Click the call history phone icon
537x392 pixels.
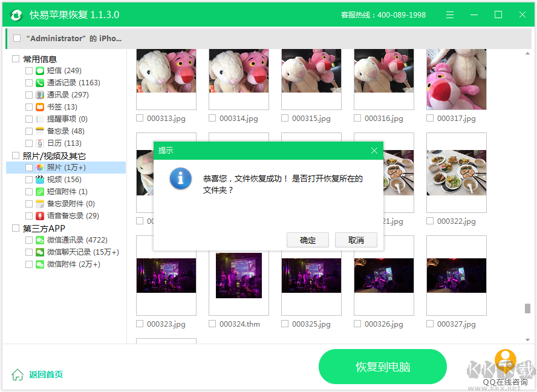40,83
